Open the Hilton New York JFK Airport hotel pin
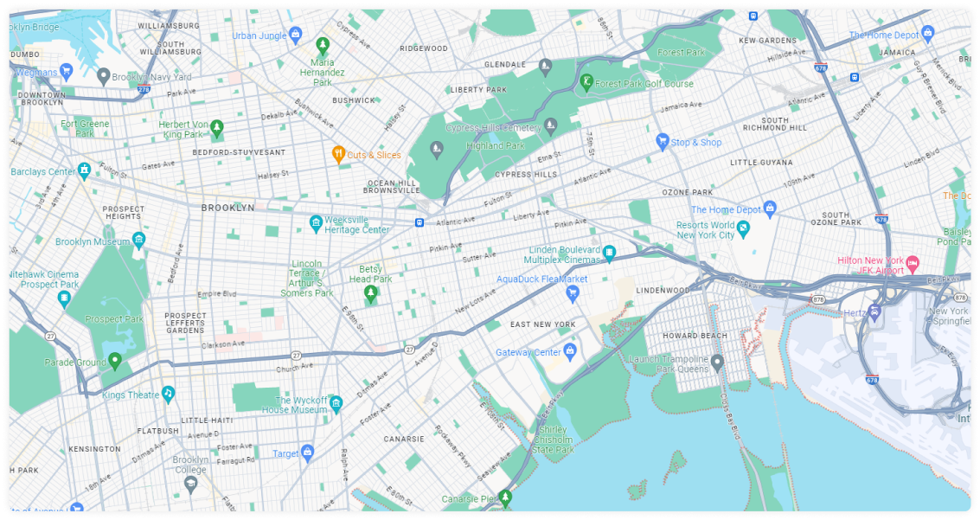 (913, 264)
